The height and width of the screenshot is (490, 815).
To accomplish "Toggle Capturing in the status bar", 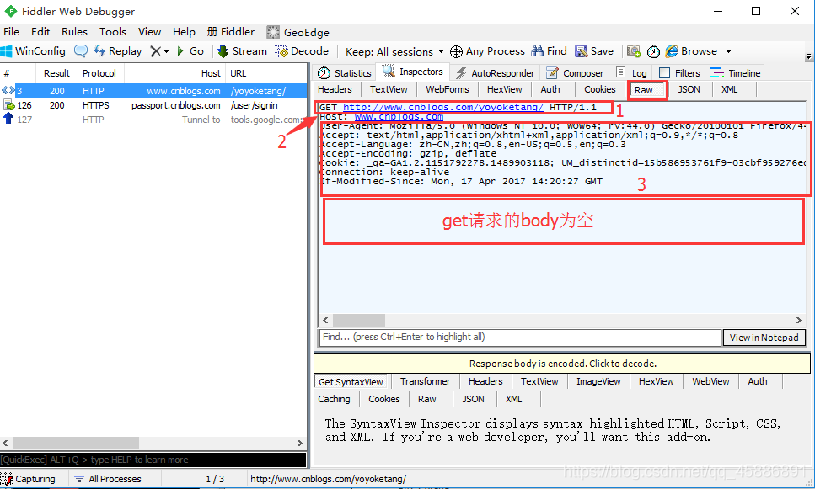I will coord(29,479).
